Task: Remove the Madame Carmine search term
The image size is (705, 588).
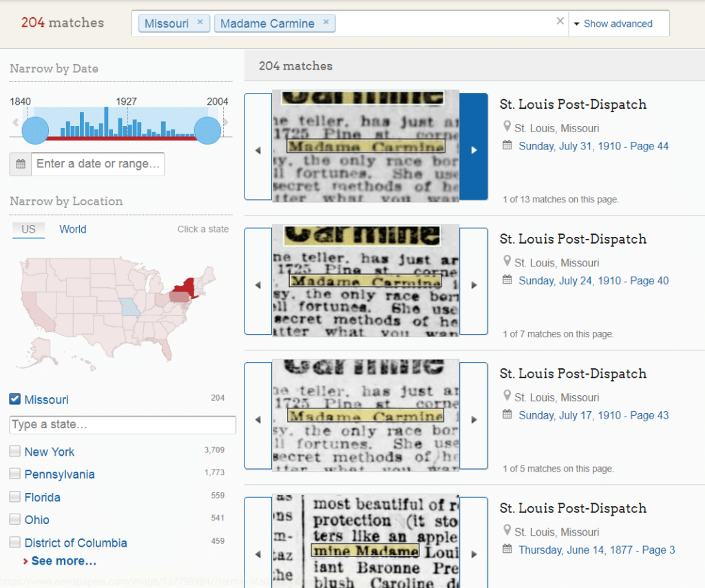Action: 326,23
